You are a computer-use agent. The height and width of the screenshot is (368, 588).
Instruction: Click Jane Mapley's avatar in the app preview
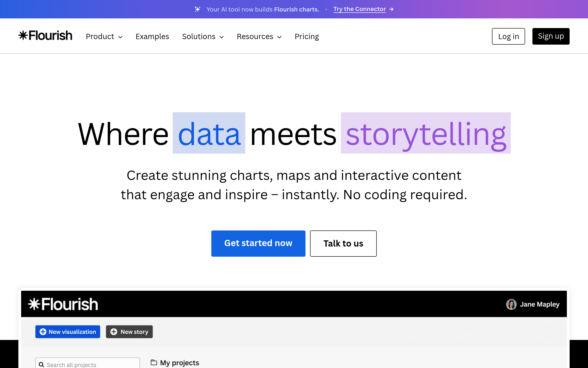(511, 304)
